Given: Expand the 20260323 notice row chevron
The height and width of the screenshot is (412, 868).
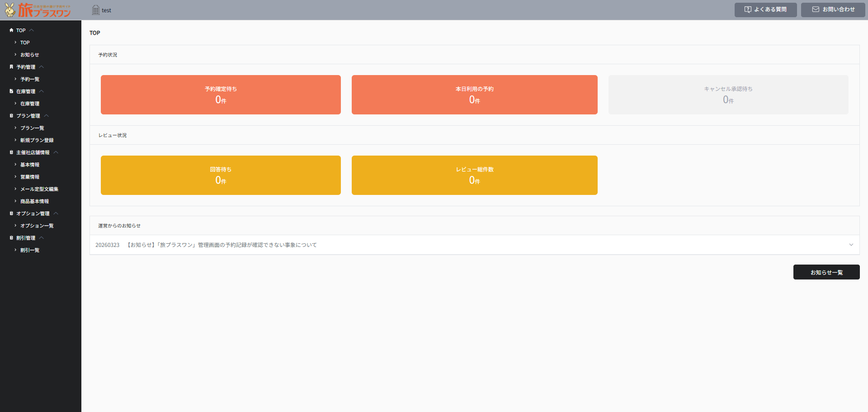Looking at the screenshot, I should pos(851,245).
